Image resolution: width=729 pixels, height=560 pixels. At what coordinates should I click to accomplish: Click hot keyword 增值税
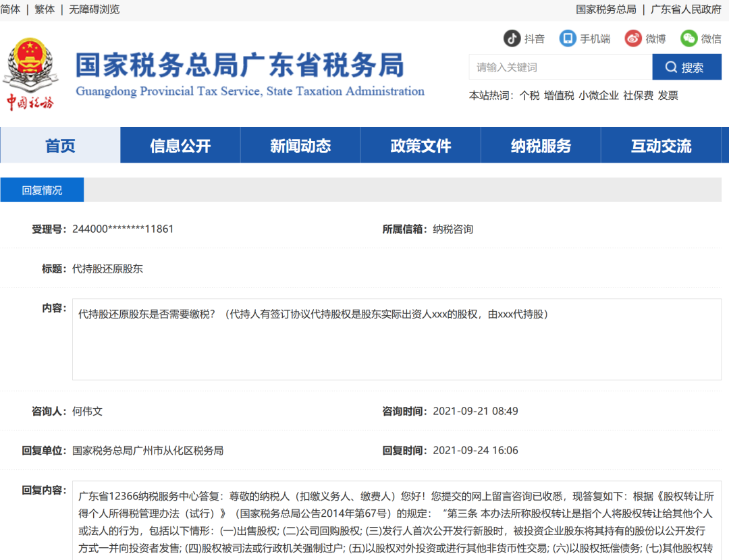tap(559, 95)
